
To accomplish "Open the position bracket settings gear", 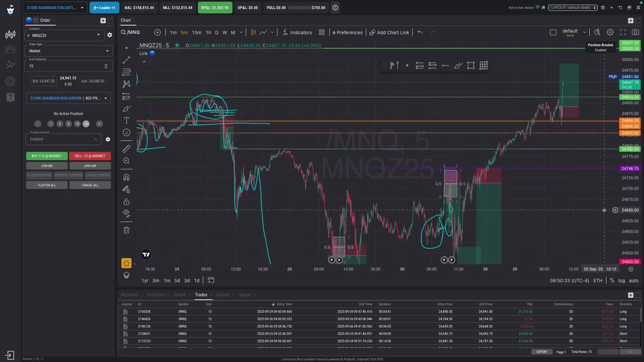I will click(x=108, y=139).
